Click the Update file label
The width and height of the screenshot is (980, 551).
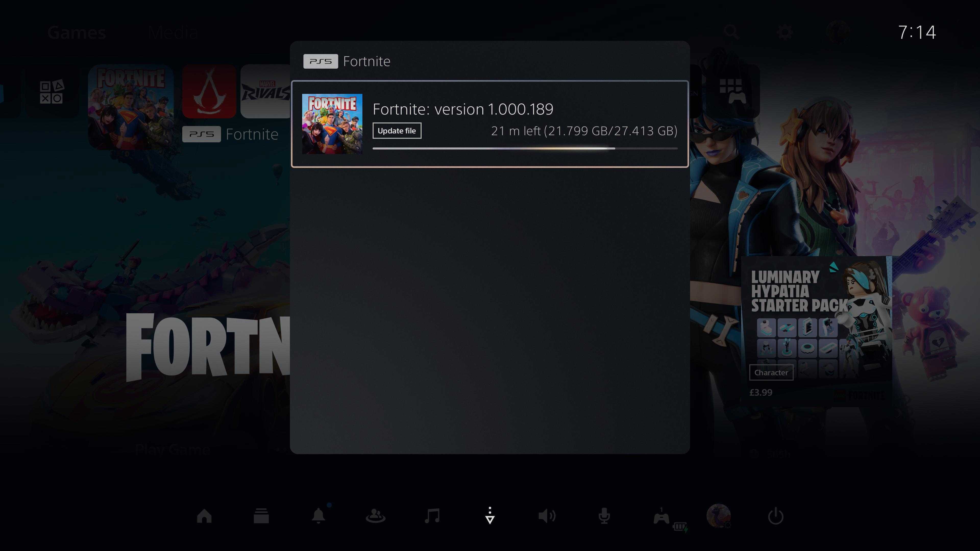click(x=397, y=131)
